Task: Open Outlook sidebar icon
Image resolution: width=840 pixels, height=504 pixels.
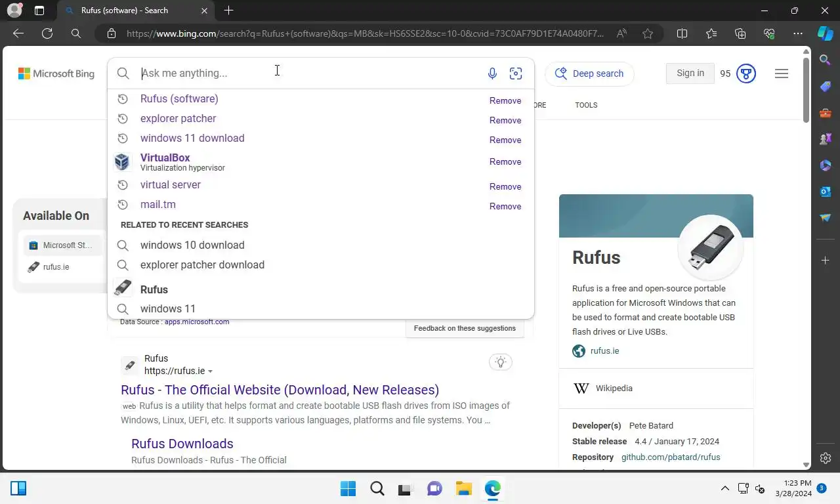Action: click(826, 192)
